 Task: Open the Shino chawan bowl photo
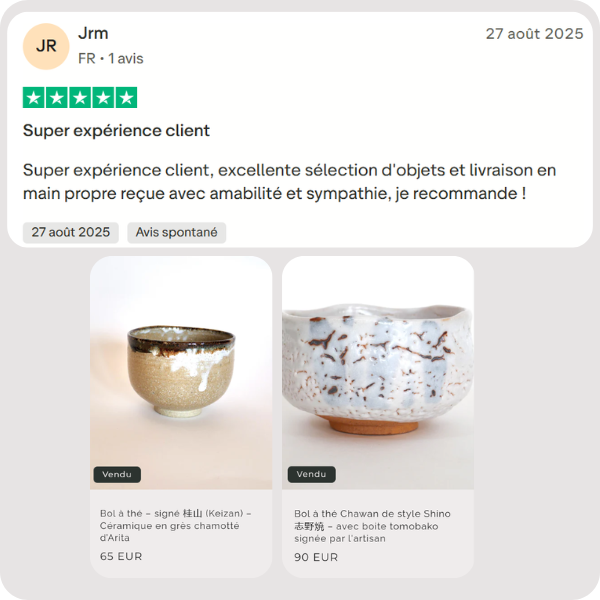[378, 373]
